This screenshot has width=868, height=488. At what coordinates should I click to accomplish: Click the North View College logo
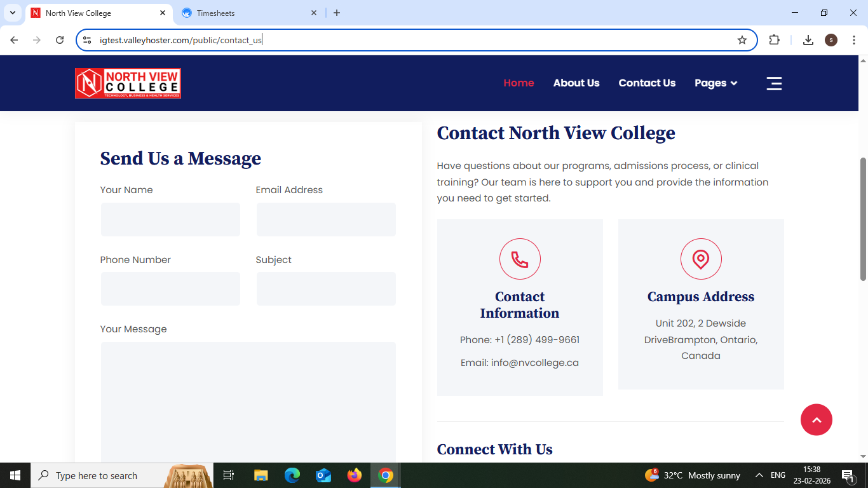128,83
